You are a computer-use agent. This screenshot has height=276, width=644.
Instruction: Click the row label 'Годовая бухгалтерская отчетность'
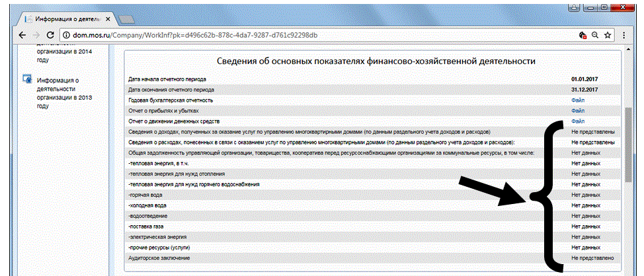(x=171, y=100)
